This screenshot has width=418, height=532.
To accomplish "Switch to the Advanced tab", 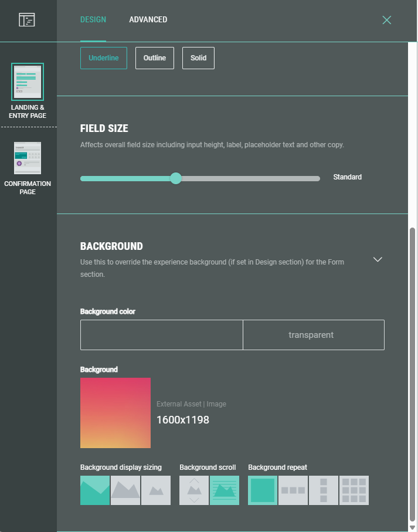I will point(148,20).
